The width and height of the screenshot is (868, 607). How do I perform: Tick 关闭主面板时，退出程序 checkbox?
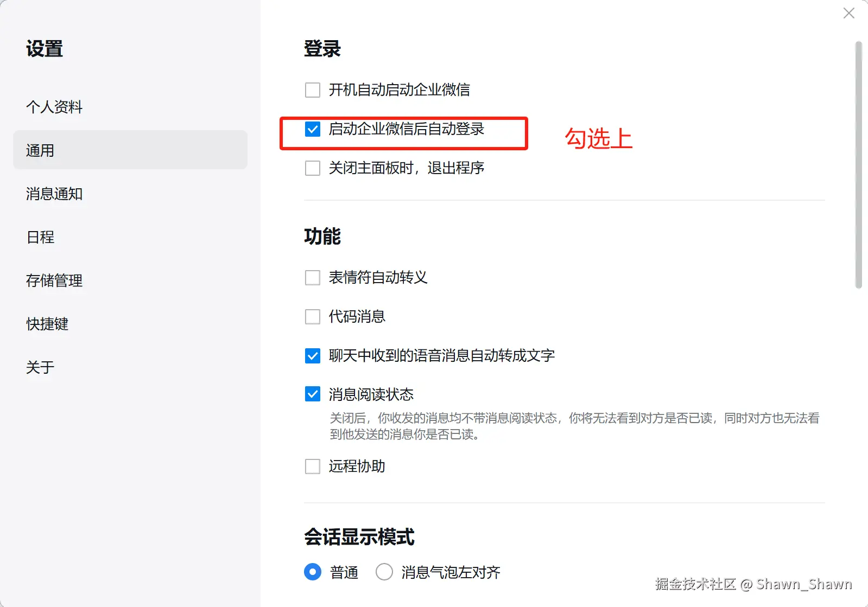[313, 168]
